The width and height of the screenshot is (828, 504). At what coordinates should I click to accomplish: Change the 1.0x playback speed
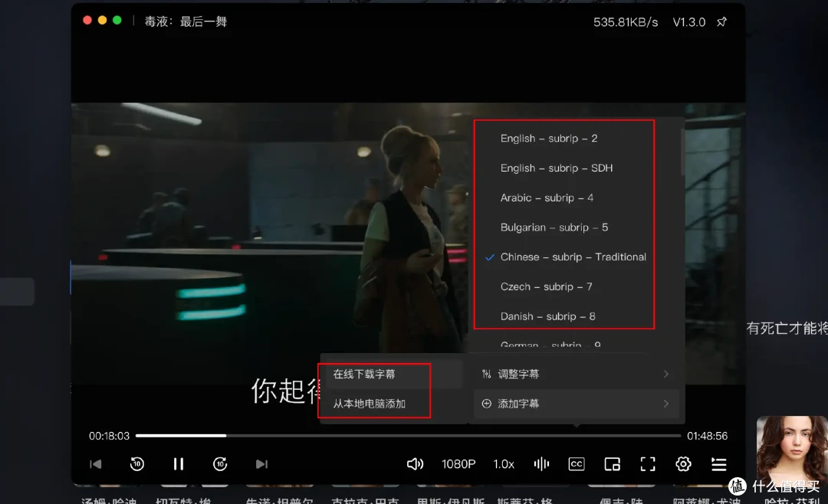(x=504, y=464)
